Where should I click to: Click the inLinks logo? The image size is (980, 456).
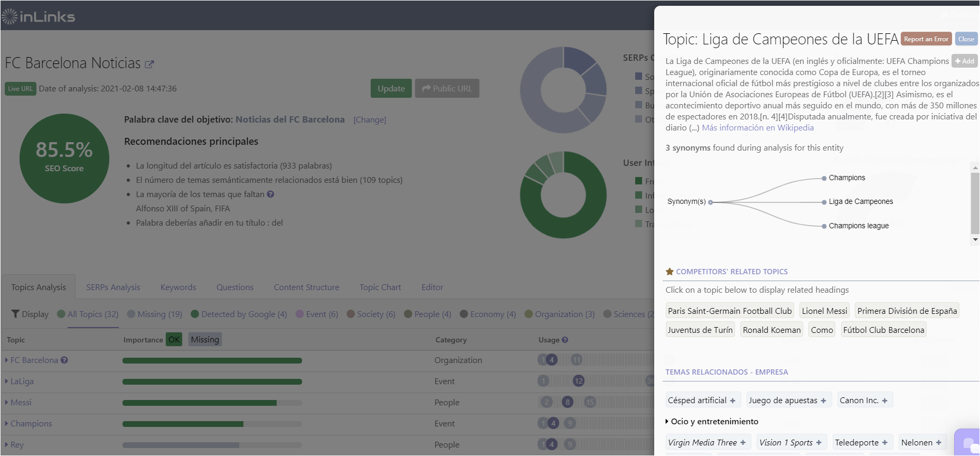pyautogui.click(x=38, y=17)
